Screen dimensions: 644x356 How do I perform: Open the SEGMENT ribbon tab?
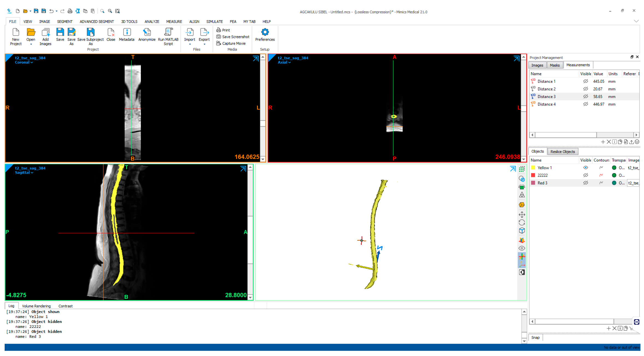(x=65, y=22)
